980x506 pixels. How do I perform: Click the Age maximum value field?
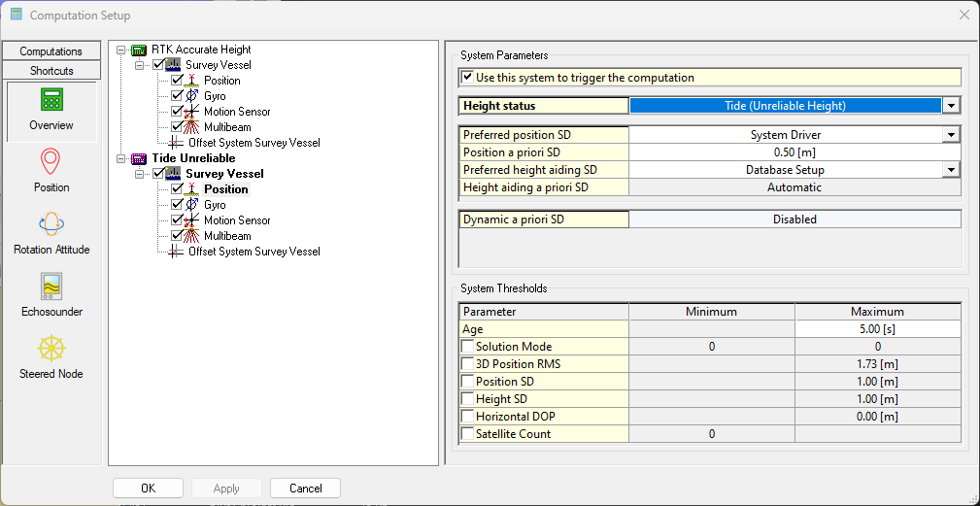pos(877,329)
